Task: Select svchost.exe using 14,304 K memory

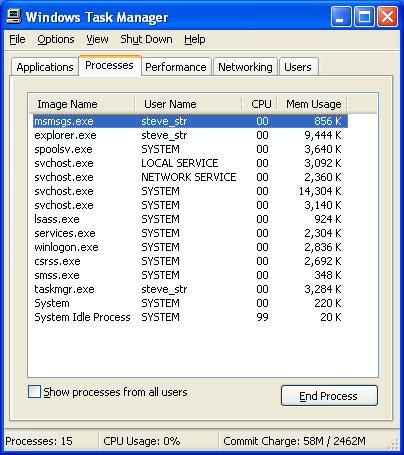Action: point(190,191)
